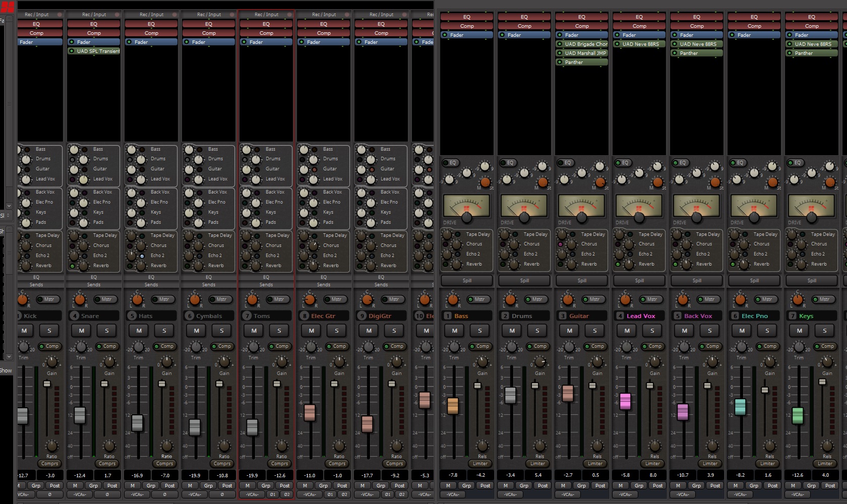Mute the Bass bus

(454, 331)
